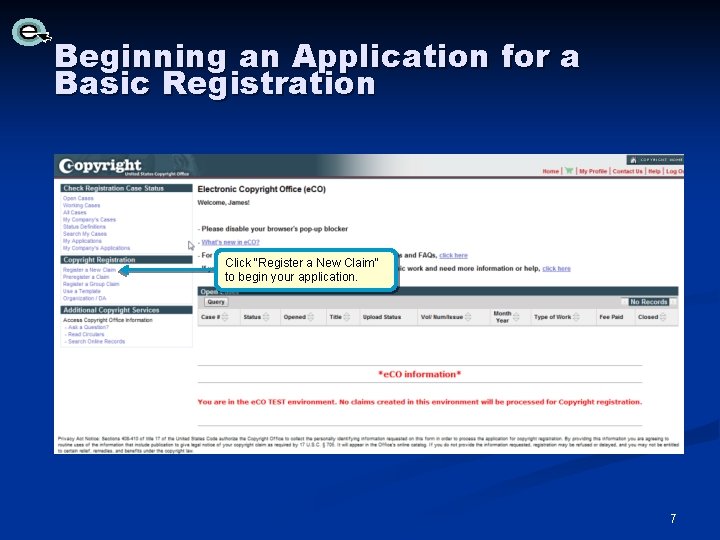Click 'click here' link after FAQs
720x540 pixels.
[x=453, y=255]
